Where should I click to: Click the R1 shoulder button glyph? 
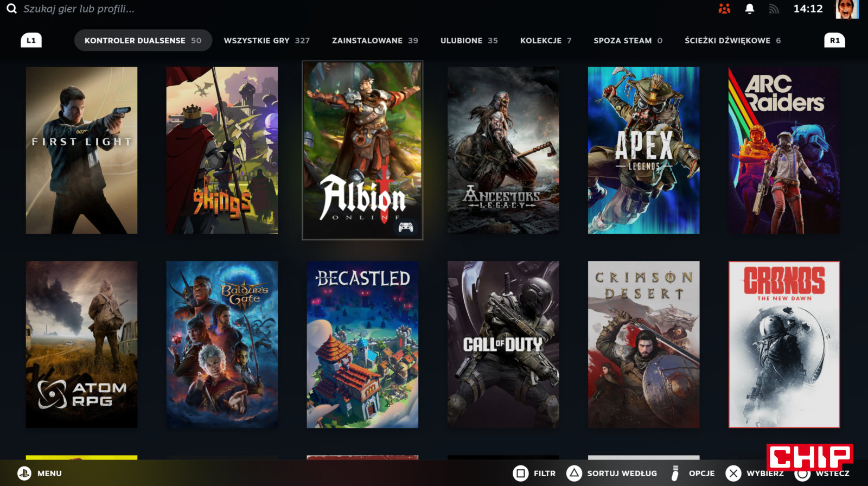[834, 40]
